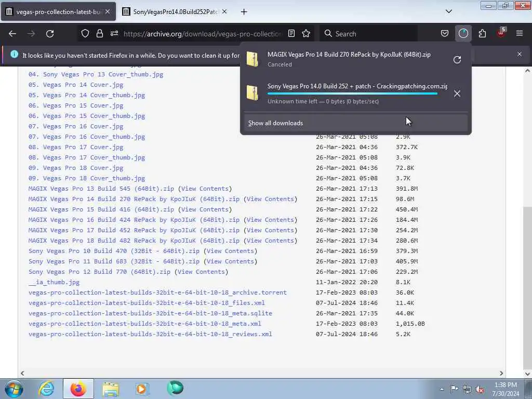This screenshot has width=532, height=399.
Task: Open Windows Explorer folder from taskbar
Action: point(111,389)
